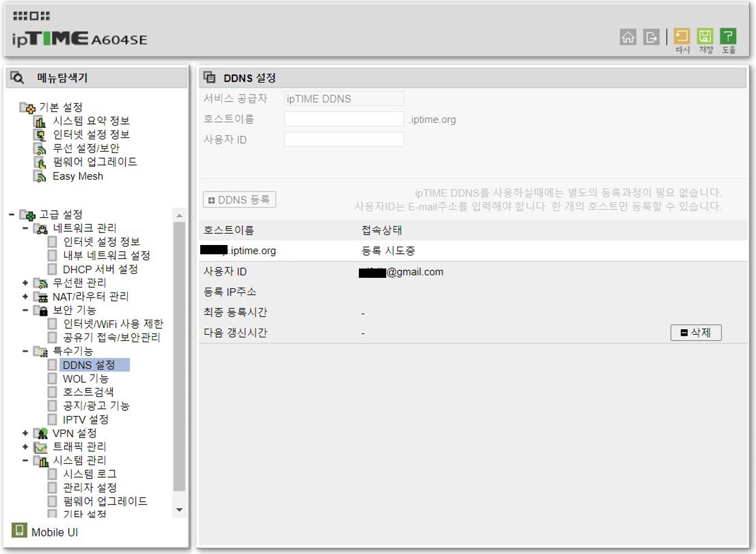Click the gmail.com user ID value
This screenshot has height=554, width=756.
tap(401, 272)
